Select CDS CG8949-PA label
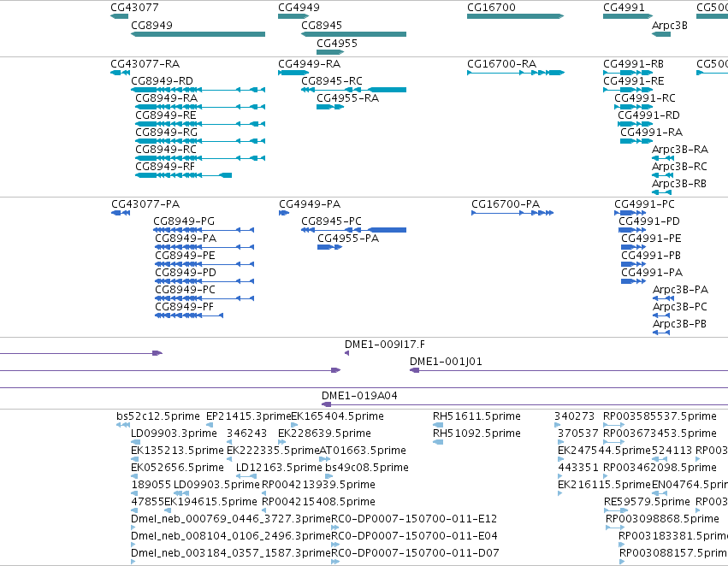The width and height of the screenshot is (728, 566). (186, 239)
